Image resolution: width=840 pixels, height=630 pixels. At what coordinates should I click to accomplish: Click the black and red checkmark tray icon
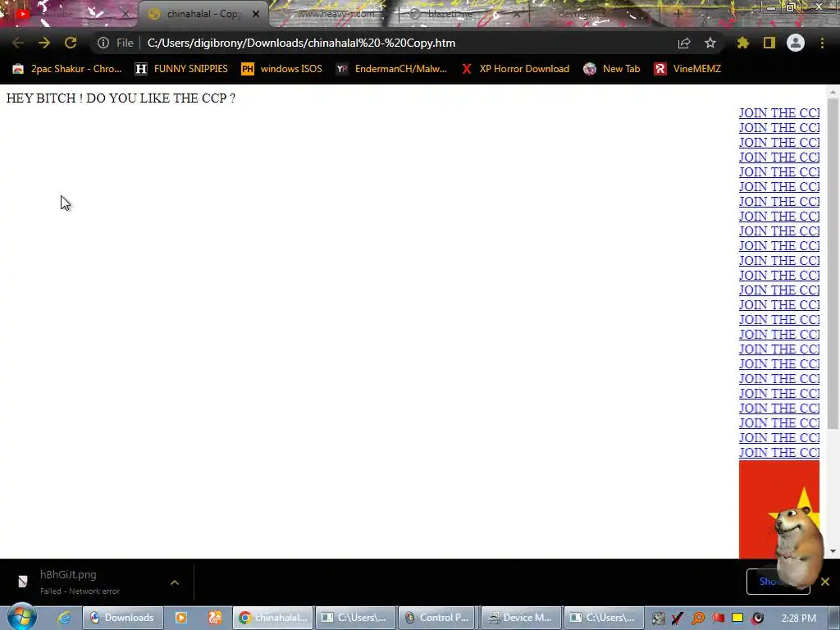678,619
